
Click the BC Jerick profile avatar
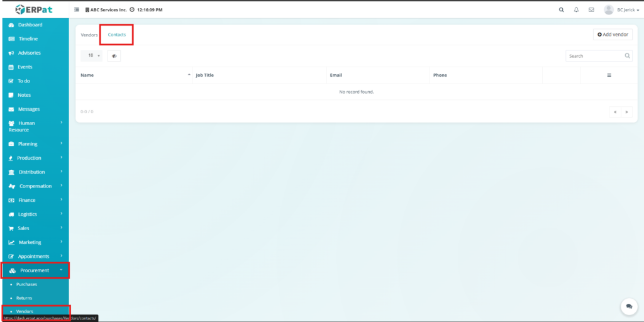point(608,9)
